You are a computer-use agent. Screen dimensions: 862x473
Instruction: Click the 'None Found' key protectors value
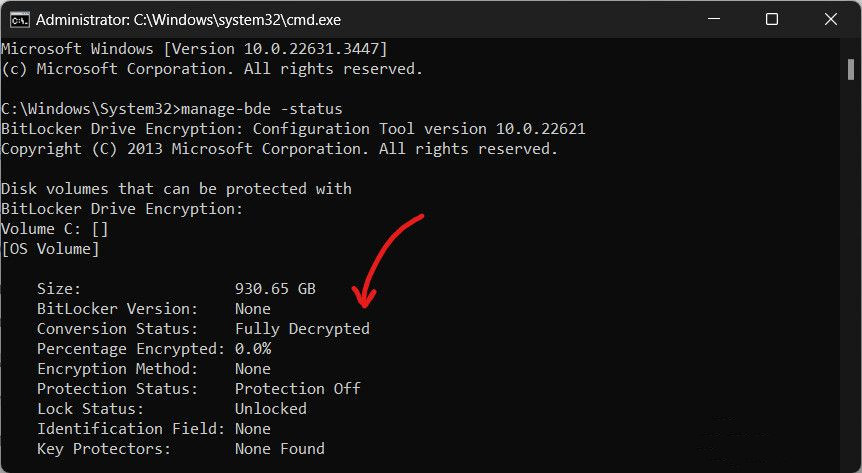pyautogui.click(x=280, y=449)
